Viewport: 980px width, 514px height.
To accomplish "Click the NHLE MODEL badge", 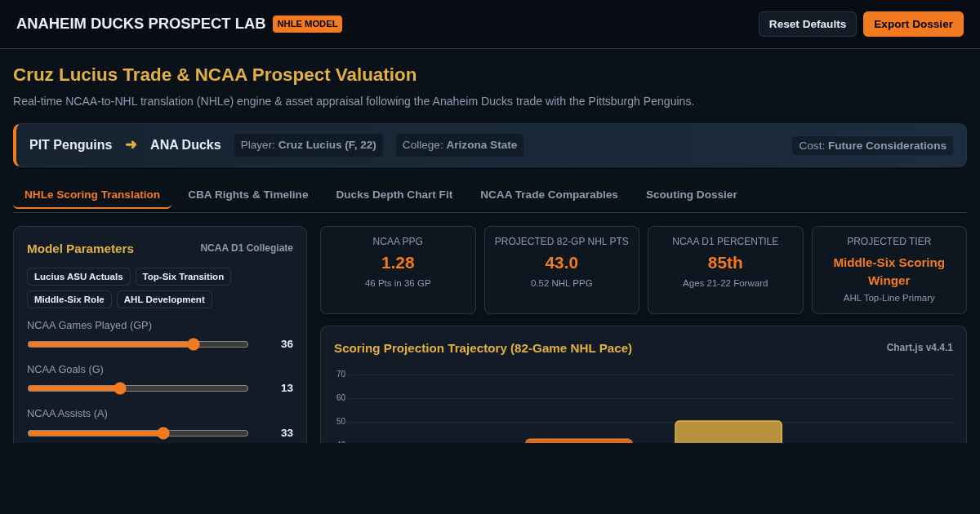I will pyautogui.click(x=307, y=24).
